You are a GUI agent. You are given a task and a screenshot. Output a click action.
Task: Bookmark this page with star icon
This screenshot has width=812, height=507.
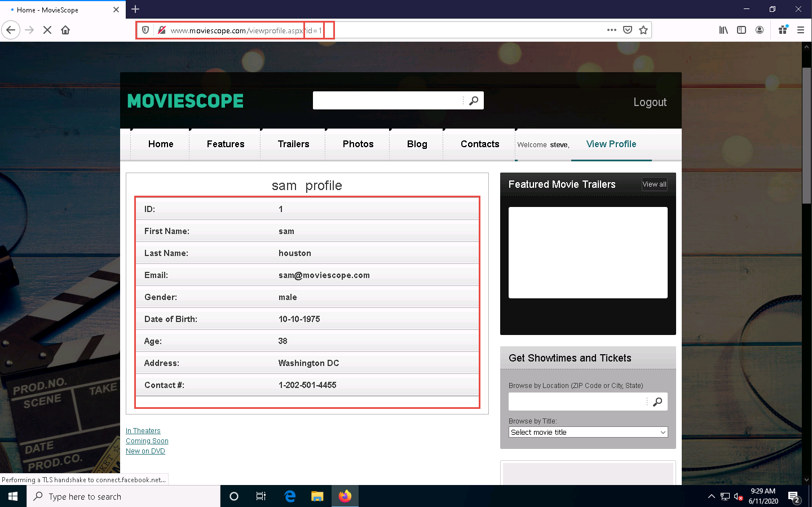pos(643,30)
